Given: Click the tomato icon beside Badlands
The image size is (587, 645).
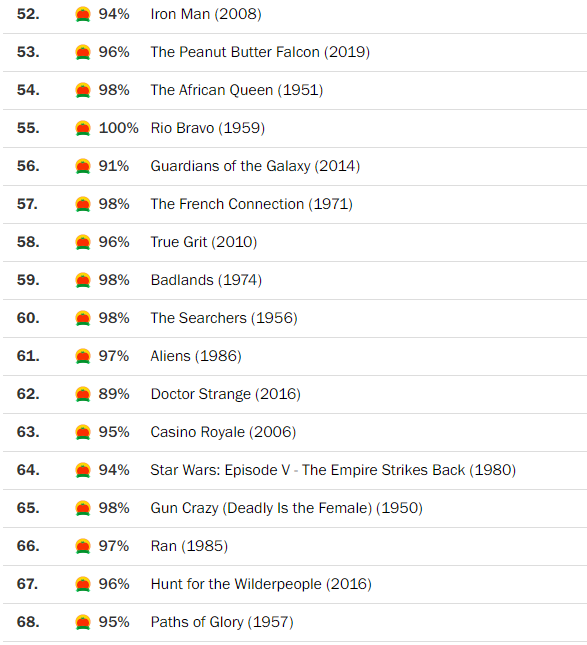Looking at the screenshot, I should point(83,280).
